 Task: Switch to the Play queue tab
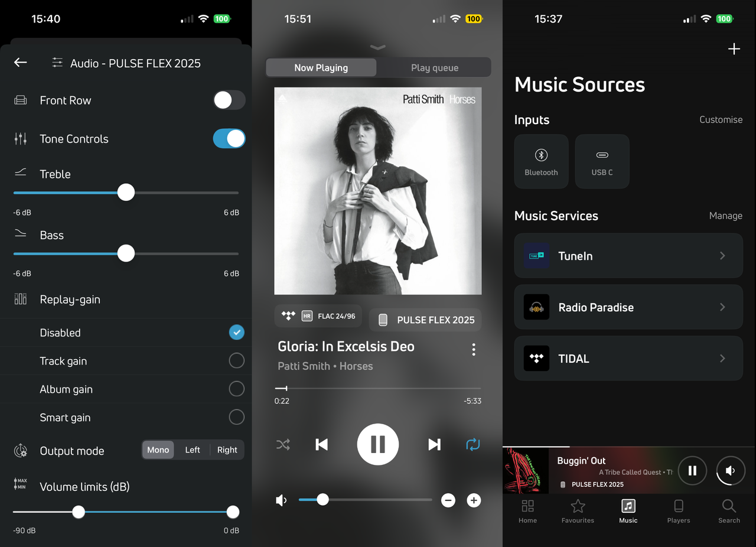coord(435,67)
